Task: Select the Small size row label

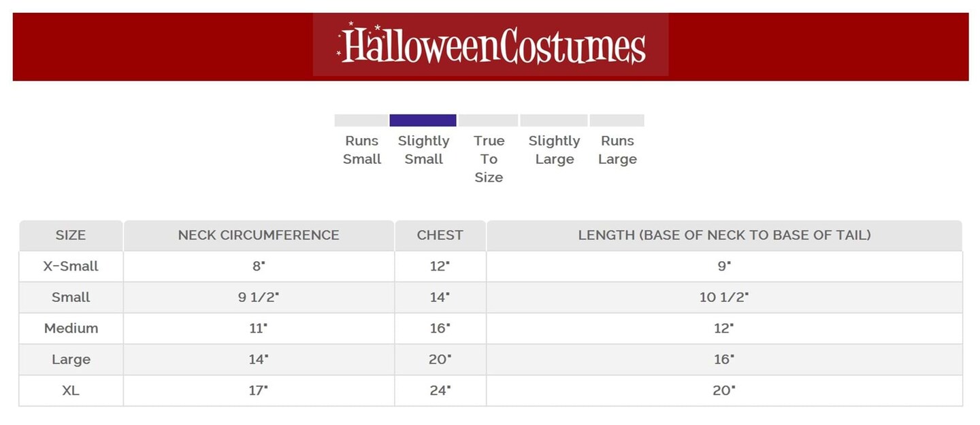Action: click(71, 297)
